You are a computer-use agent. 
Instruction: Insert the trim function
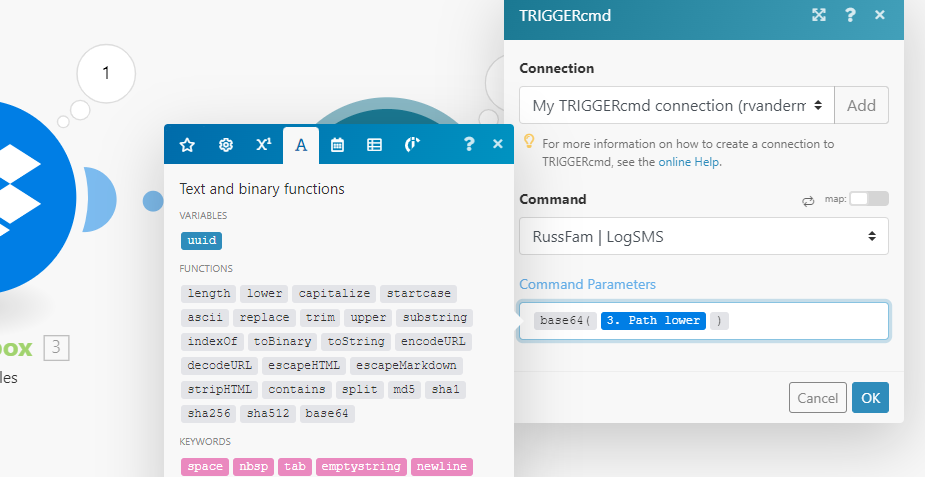pos(320,317)
